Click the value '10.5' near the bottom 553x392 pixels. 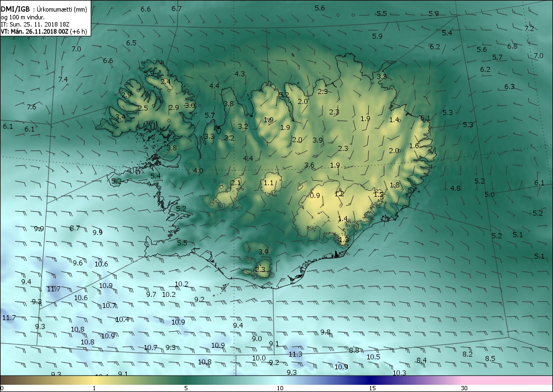pyautogui.click(x=373, y=357)
